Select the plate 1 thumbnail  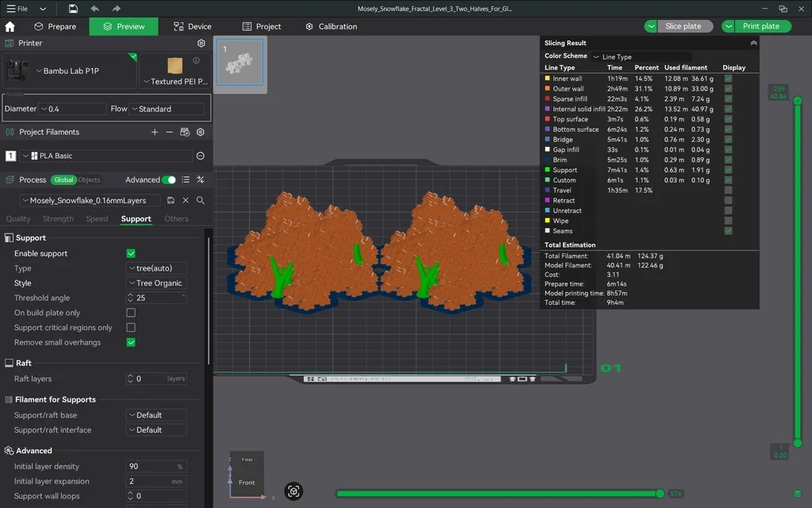(x=239, y=62)
